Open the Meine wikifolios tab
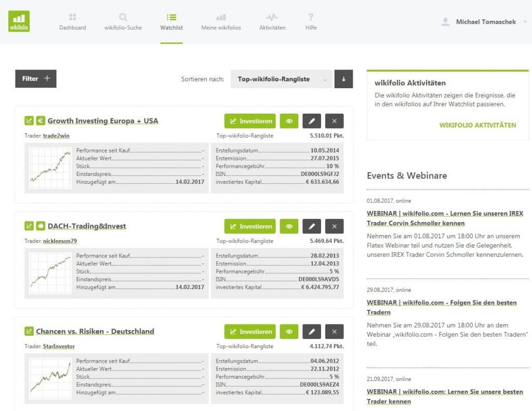 point(221,22)
